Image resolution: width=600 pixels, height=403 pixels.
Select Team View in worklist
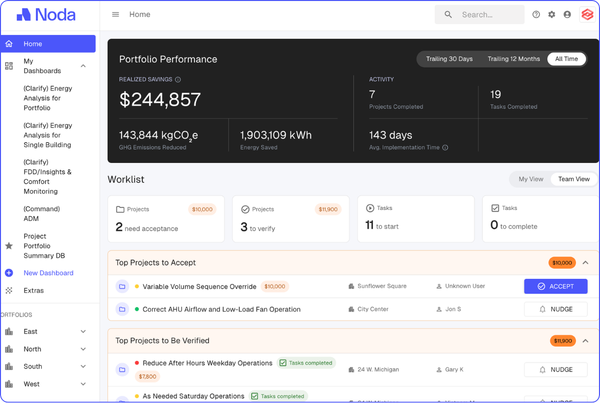pos(574,179)
